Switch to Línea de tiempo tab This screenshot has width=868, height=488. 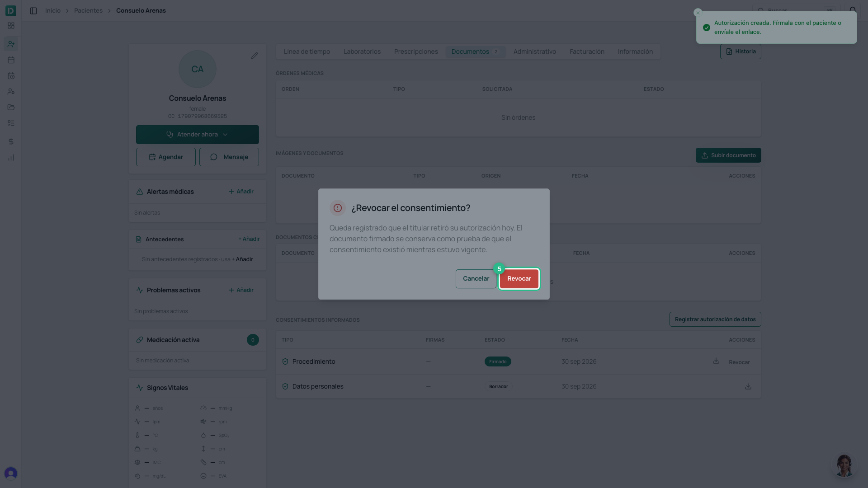307,52
